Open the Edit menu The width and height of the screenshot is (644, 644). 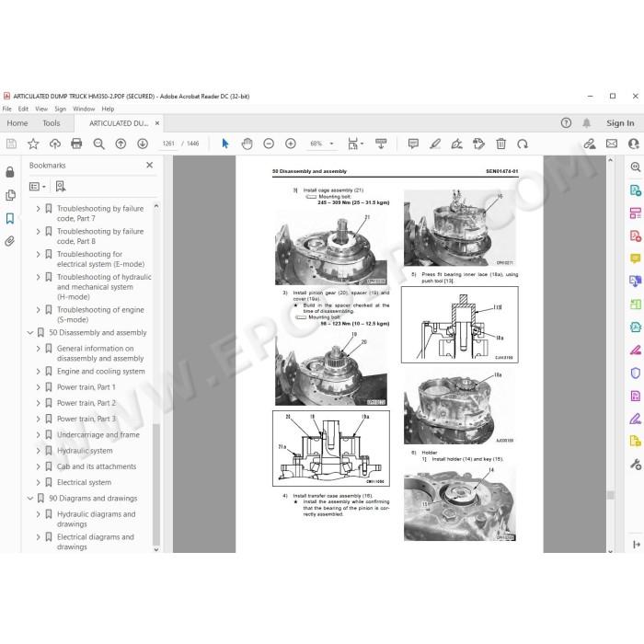pyautogui.click(x=23, y=109)
